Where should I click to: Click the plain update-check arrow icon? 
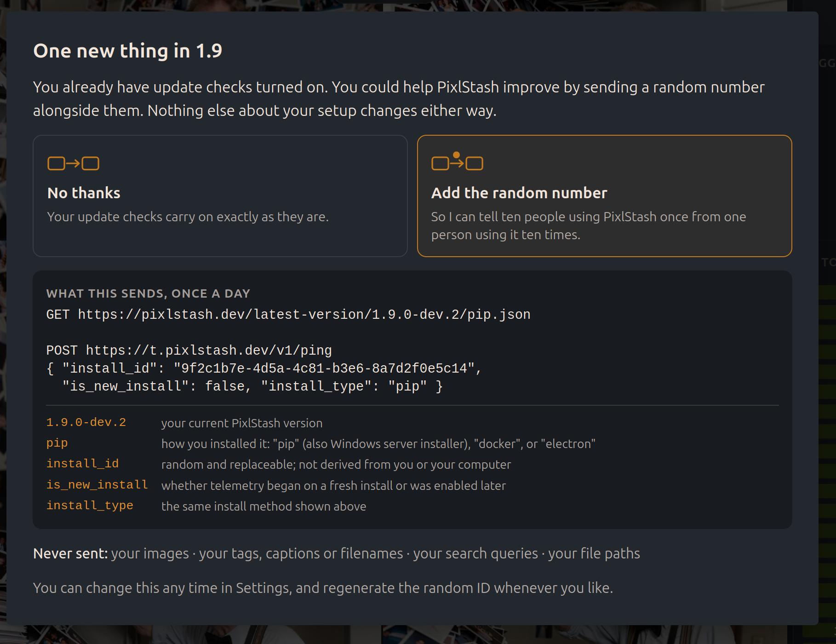[x=74, y=163]
